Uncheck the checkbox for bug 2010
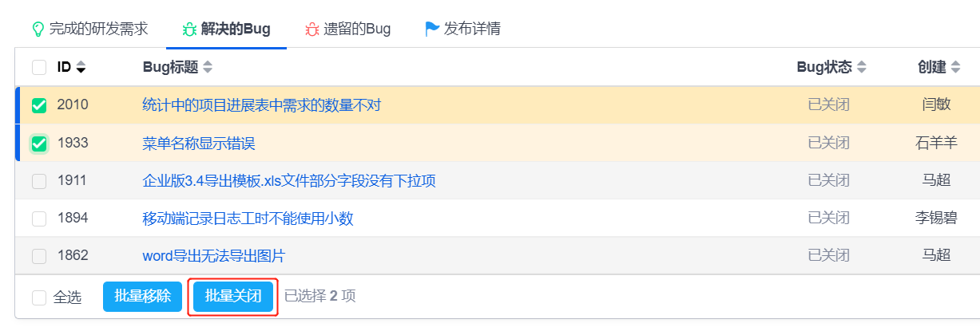 click(39, 105)
